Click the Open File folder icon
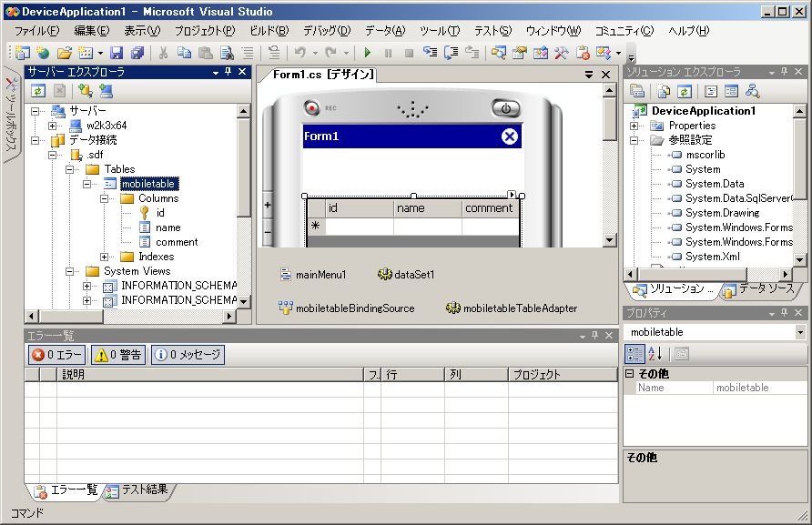This screenshot has width=812, height=525. (x=65, y=52)
